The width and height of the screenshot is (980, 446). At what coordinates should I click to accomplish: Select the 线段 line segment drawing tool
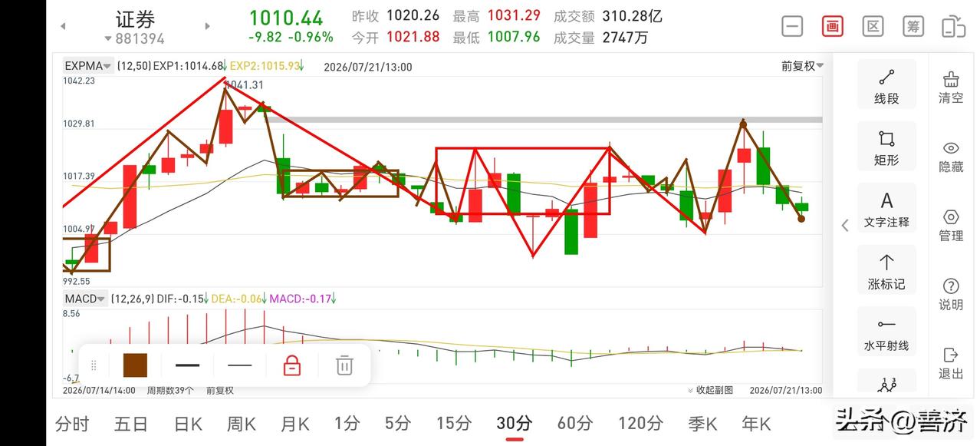(x=886, y=86)
